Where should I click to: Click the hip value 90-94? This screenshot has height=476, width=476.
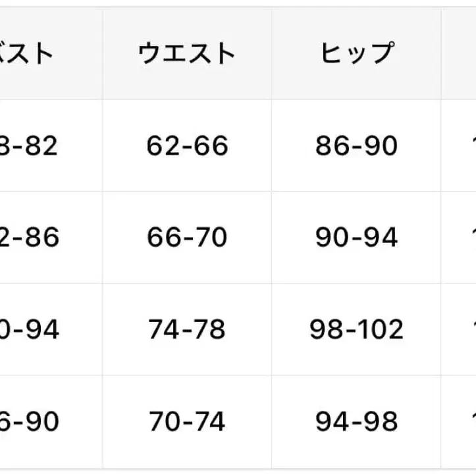tap(356, 237)
